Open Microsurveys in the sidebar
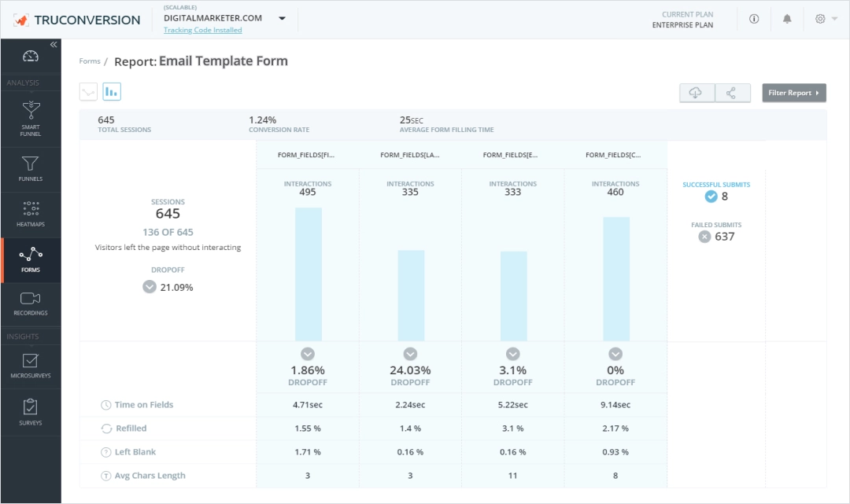This screenshot has height=504, width=850. [30, 366]
